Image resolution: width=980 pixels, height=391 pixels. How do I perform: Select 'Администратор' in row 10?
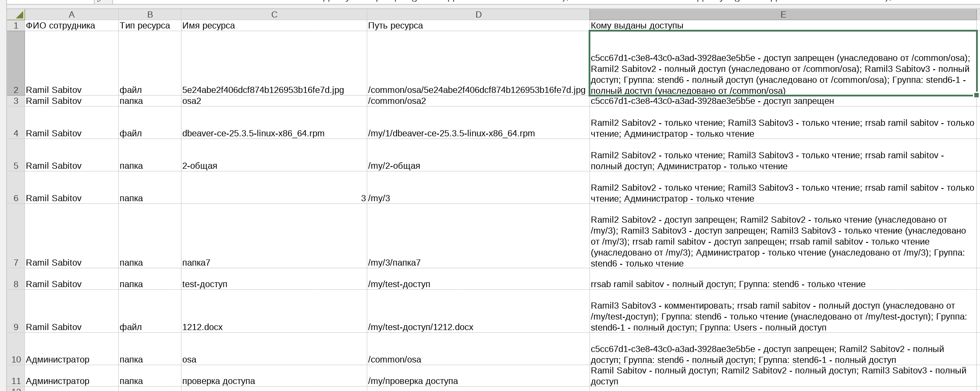point(71,349)
